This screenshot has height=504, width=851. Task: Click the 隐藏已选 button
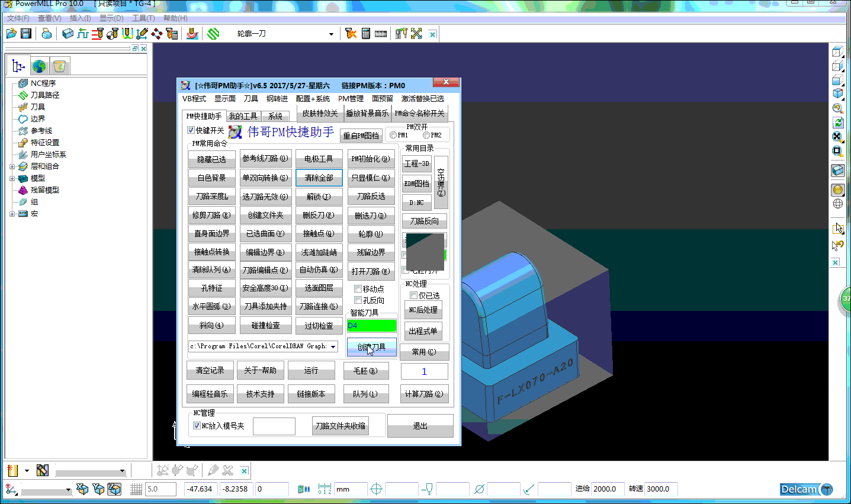[x=212, y=159]
